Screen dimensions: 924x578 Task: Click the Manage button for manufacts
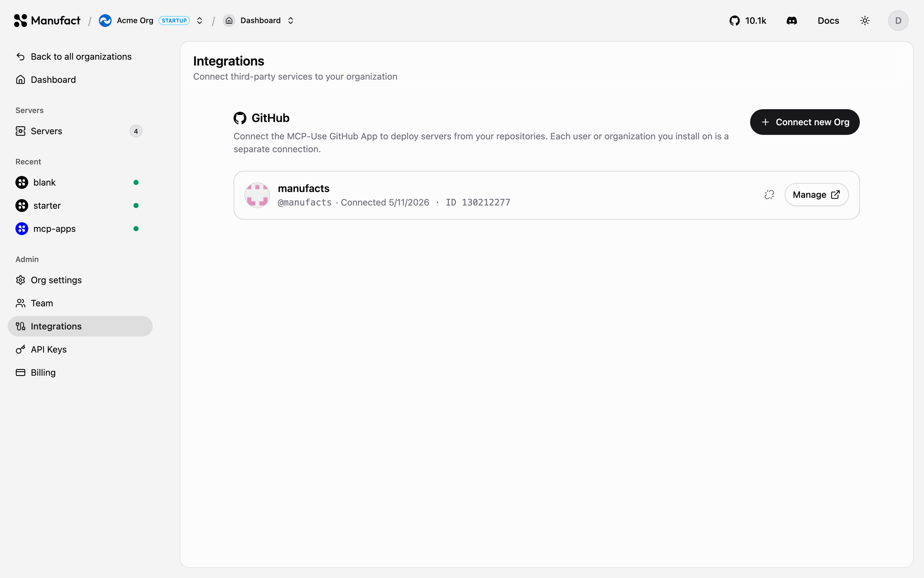pyautogui.click(x=816, y=195)
